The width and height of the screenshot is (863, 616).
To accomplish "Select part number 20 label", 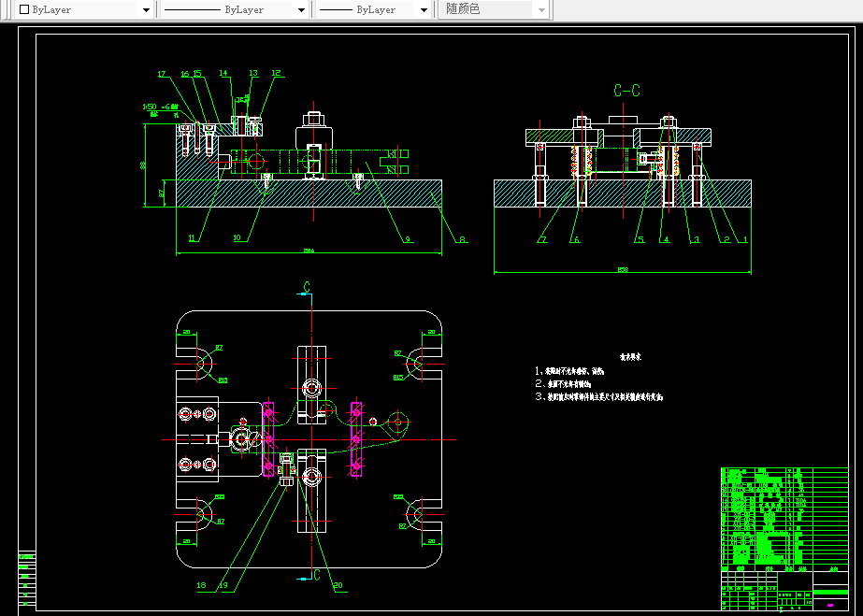I will coord(338,585).
